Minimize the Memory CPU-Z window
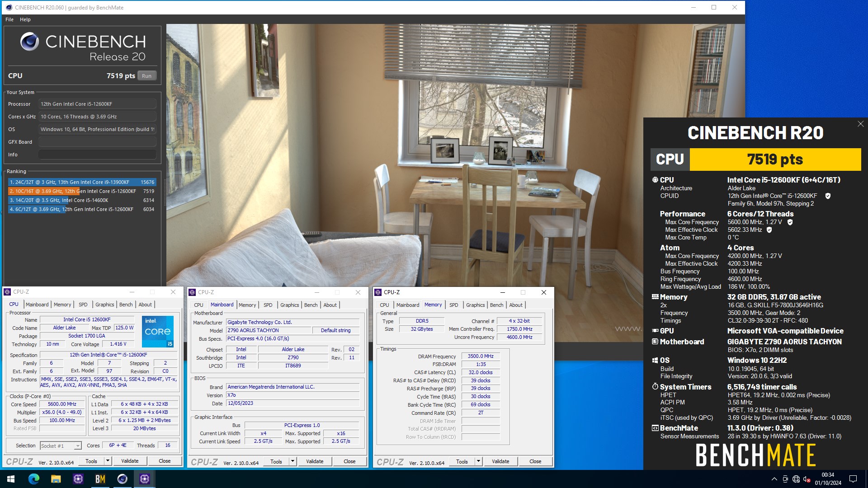This screenshot has width=868, height=488. [x=503, y=292]
